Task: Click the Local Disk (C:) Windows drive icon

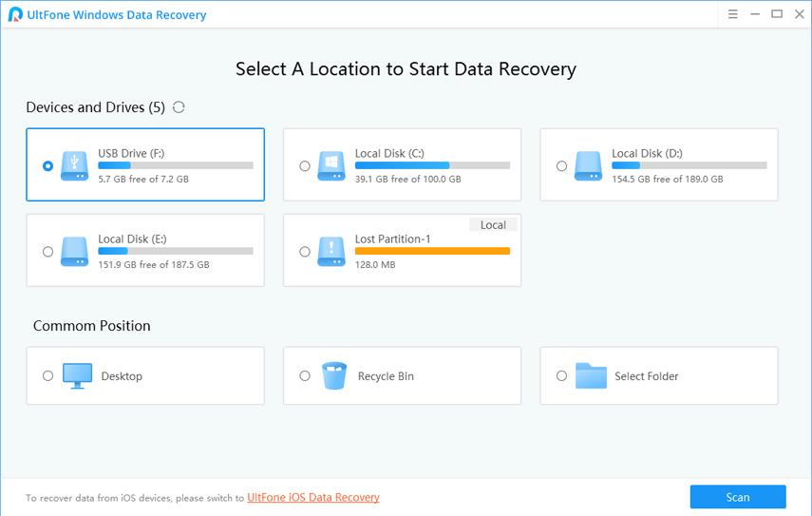Action: point(331,165)
